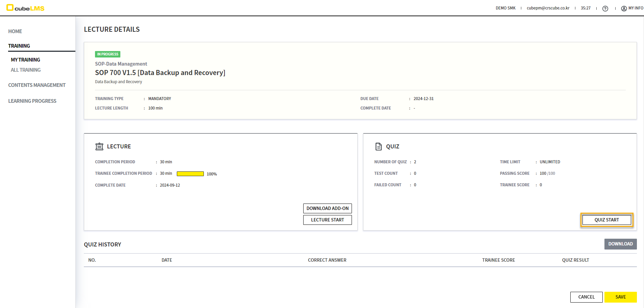The image size is (644, 308).
Task: Go to HOME in the sidebar
Action: pyautogui.click(x=15, y=31)
